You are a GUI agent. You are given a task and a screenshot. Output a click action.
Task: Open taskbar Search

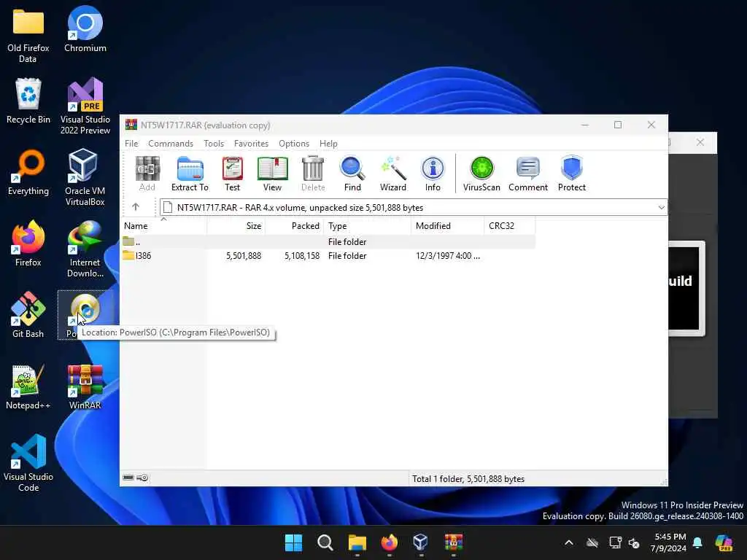pyautogui.click(x=325, y=542)
